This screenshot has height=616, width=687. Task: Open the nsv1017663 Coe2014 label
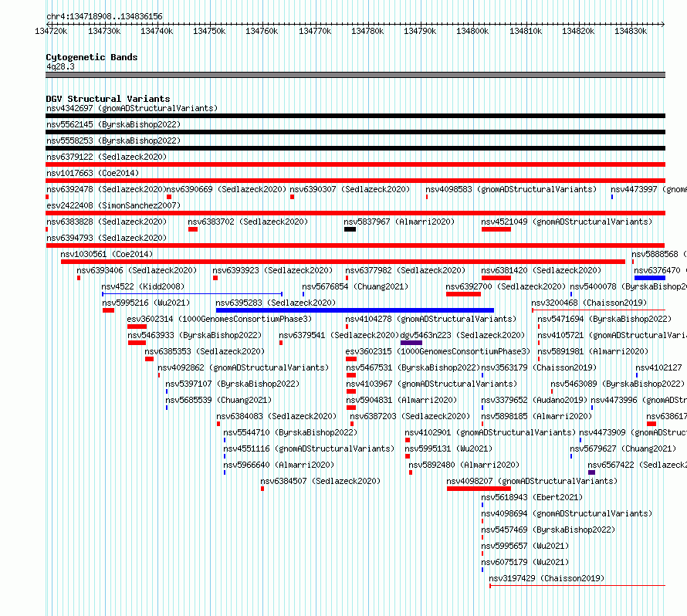(93, 173)
